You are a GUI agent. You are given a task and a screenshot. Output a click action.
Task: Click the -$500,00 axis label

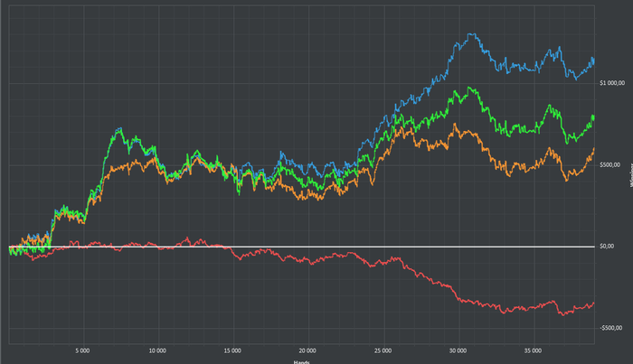tap(610, 328)
